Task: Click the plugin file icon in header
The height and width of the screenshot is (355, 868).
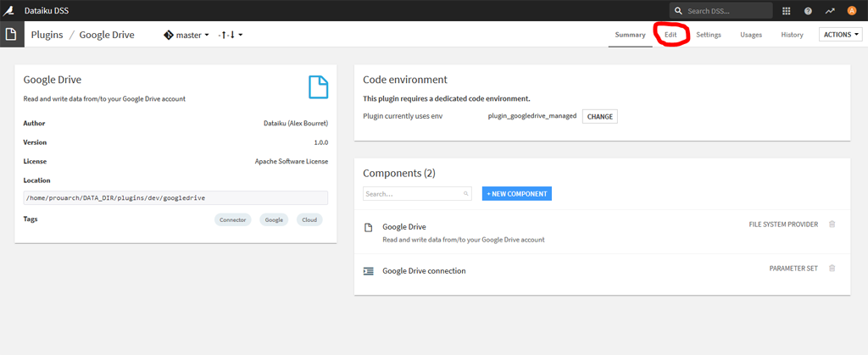Action: (11, 34)
